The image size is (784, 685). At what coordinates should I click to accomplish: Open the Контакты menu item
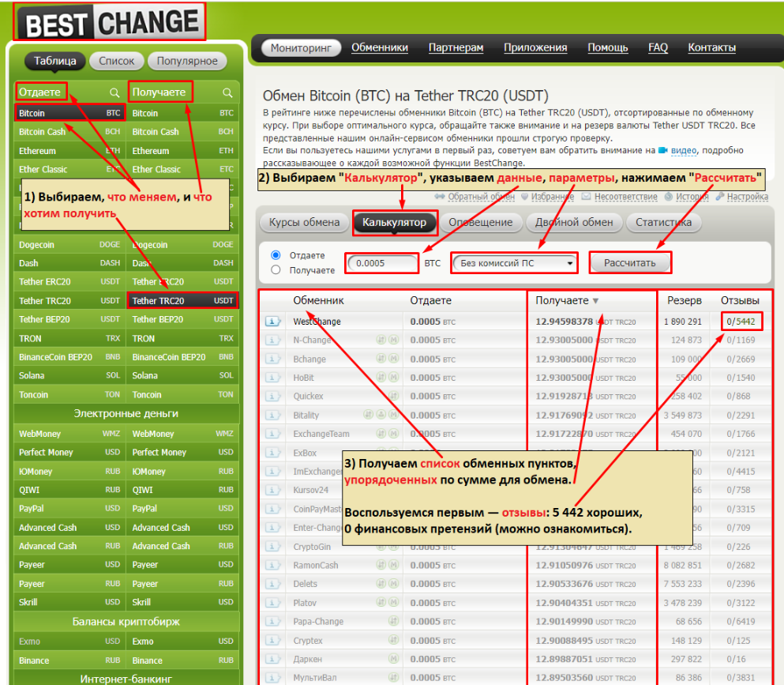[711, 47]
